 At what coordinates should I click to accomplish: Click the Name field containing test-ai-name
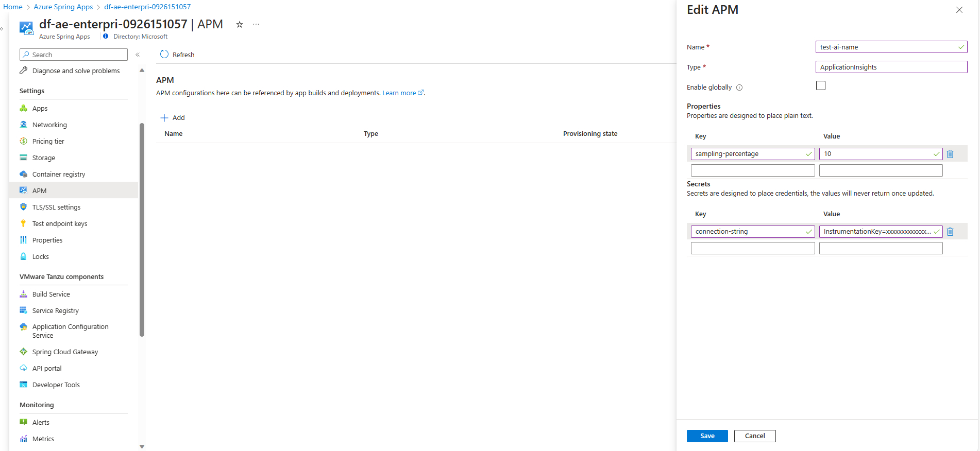pos(891,47)
